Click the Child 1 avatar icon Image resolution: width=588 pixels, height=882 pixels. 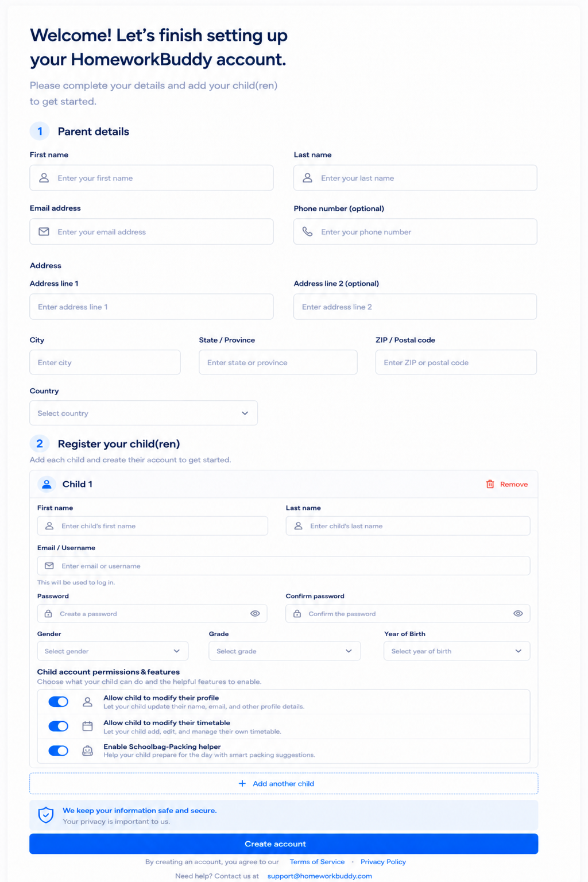pos(47,484)
